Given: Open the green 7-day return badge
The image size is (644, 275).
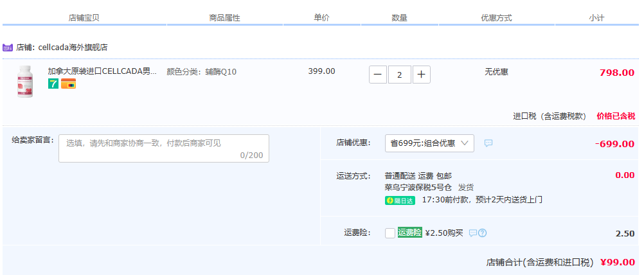Looking at the screenshot, I should tap(53, 84).
